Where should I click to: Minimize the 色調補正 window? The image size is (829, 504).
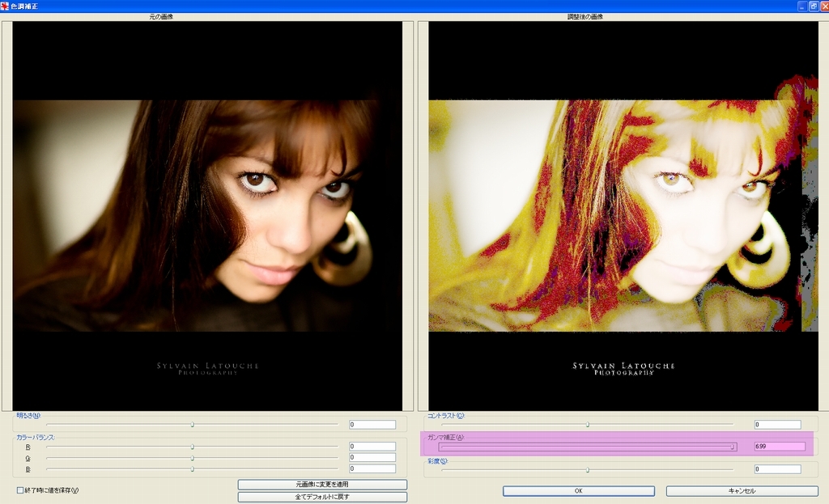802,6
